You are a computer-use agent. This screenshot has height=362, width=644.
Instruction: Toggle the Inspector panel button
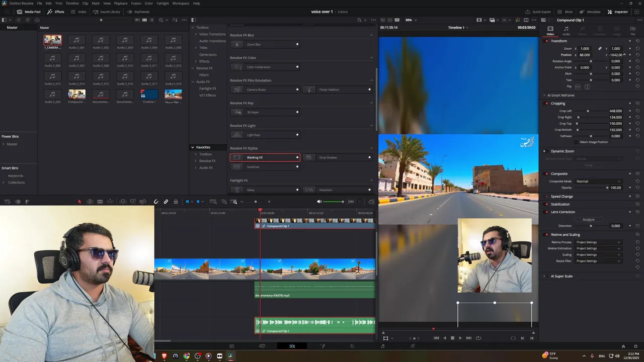click(x=618, y=12)
